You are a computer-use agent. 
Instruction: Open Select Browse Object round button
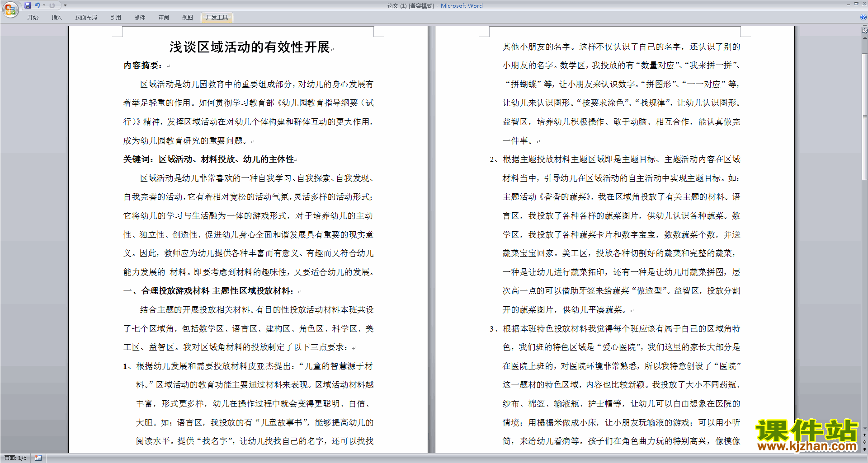pyautogui.click(x=865, y=442)
